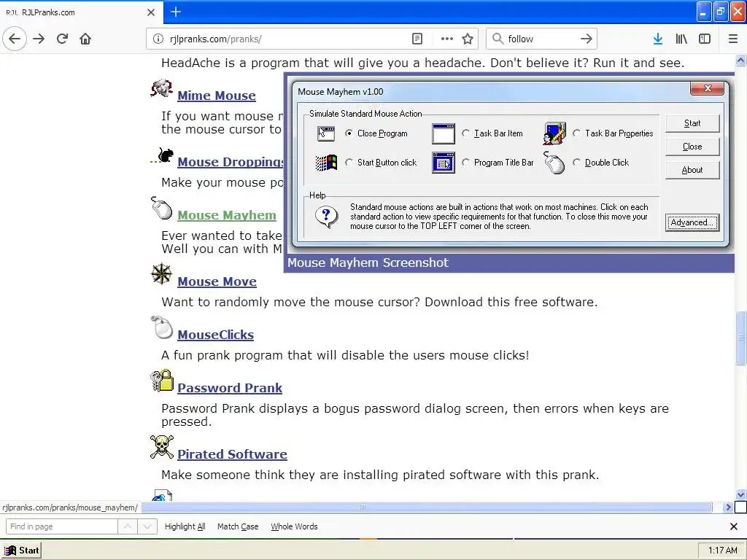
Task: Click the taskbar clock showing 1:17 AM
Action: [x=722, y=551]
